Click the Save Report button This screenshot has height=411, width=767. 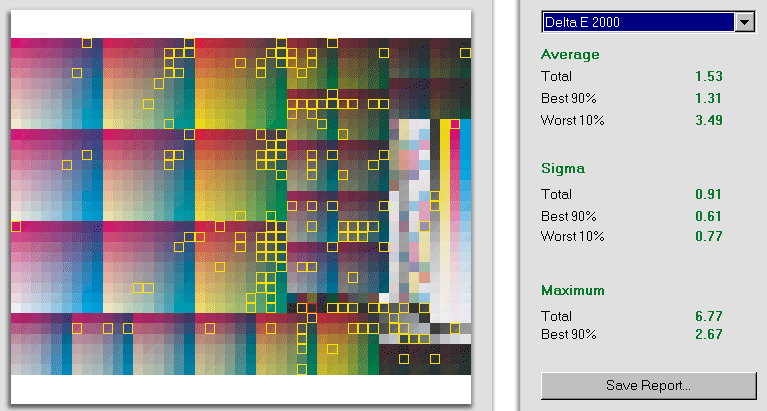coord(648,385)
